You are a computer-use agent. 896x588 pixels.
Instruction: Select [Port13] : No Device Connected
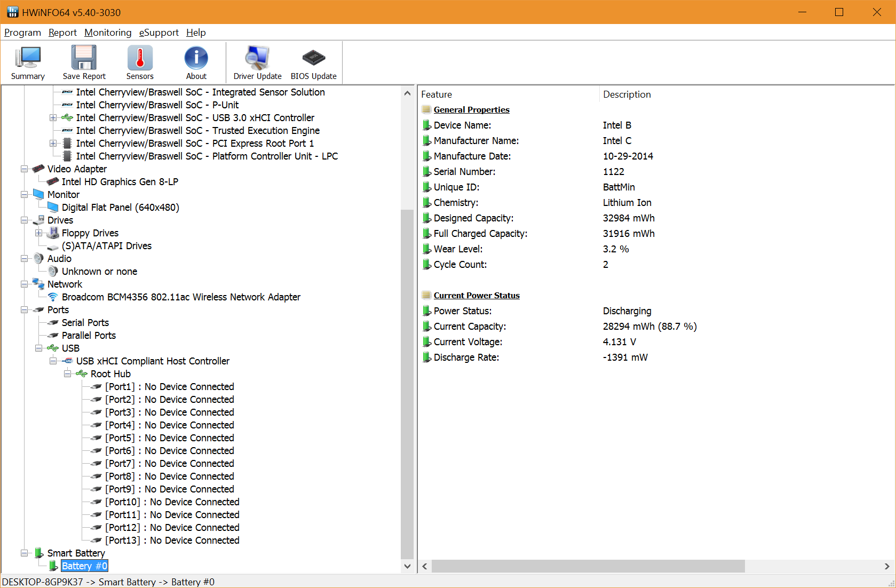(x=172, y=540)
